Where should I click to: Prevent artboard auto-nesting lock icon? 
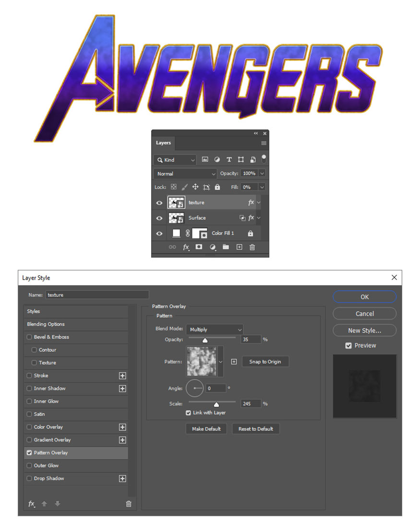click(206, 187)
